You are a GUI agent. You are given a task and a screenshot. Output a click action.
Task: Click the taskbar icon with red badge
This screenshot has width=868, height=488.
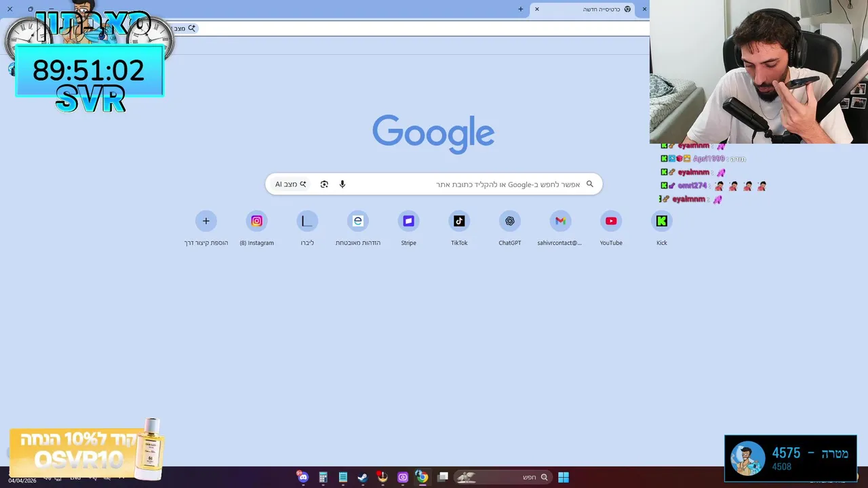pyautogui.click(x=382, y=477)
